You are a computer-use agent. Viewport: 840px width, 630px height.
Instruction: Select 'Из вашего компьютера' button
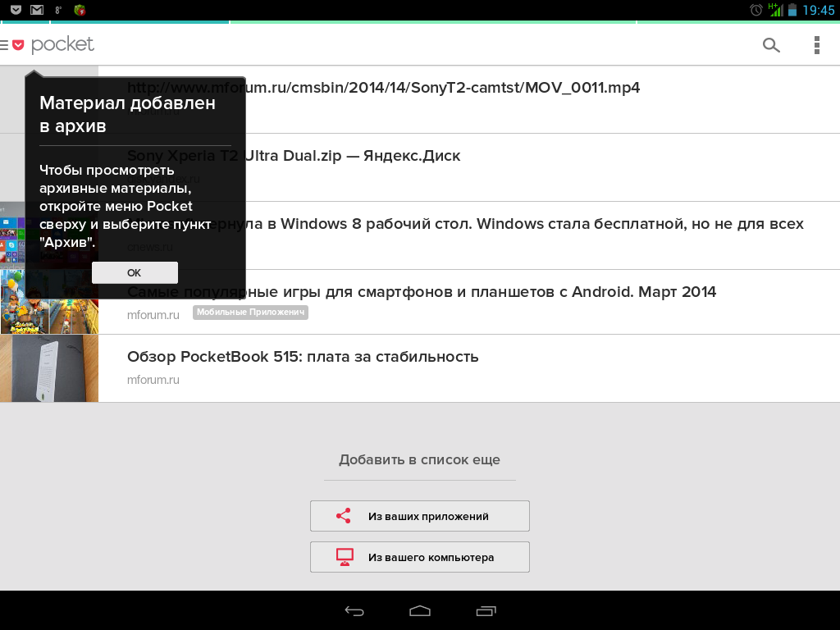pos(419,557)
